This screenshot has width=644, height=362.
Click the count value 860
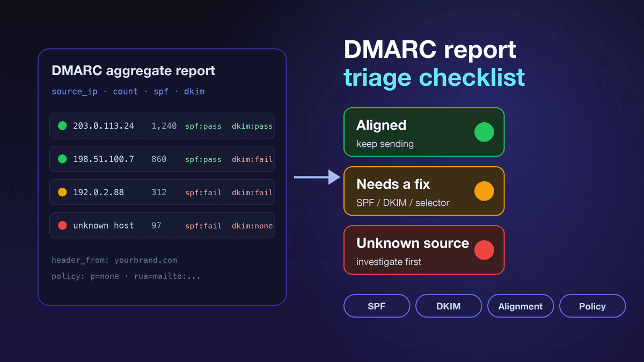coord(159,159)
